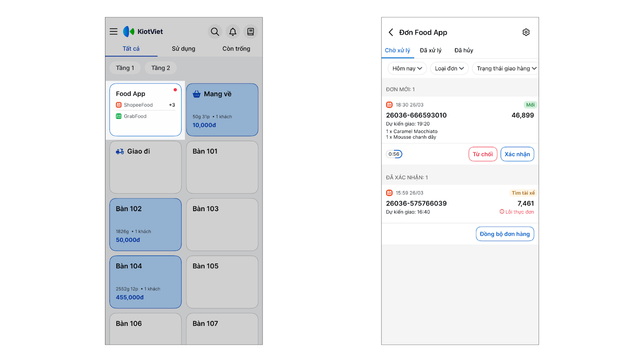Filter tables by Tầng 2

pos(161,68)
